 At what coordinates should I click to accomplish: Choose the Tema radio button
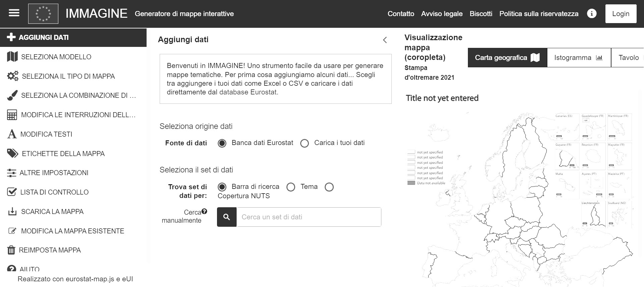(291, 187)
